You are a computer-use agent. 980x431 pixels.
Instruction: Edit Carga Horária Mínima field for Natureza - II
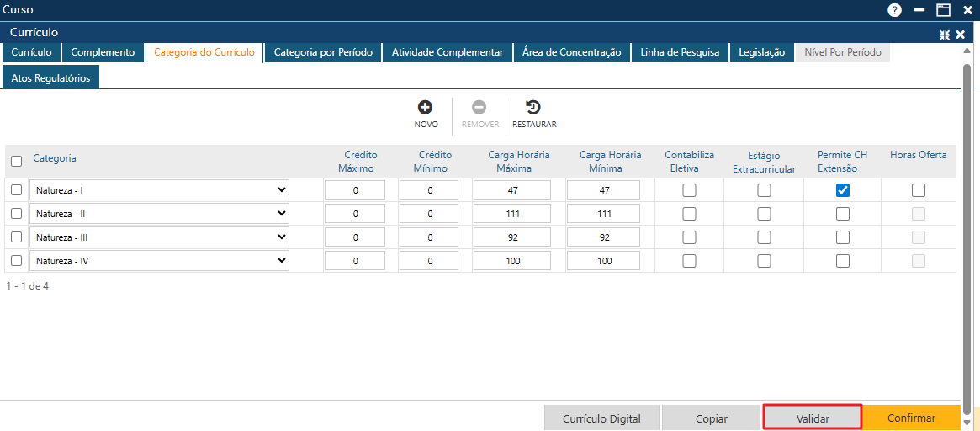[603, 214]
